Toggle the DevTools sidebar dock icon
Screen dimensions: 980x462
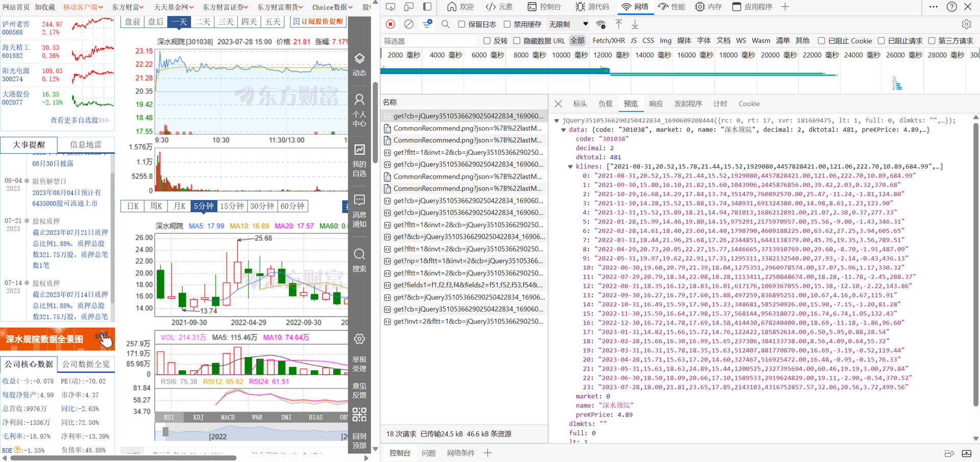(x=427, y=7)
